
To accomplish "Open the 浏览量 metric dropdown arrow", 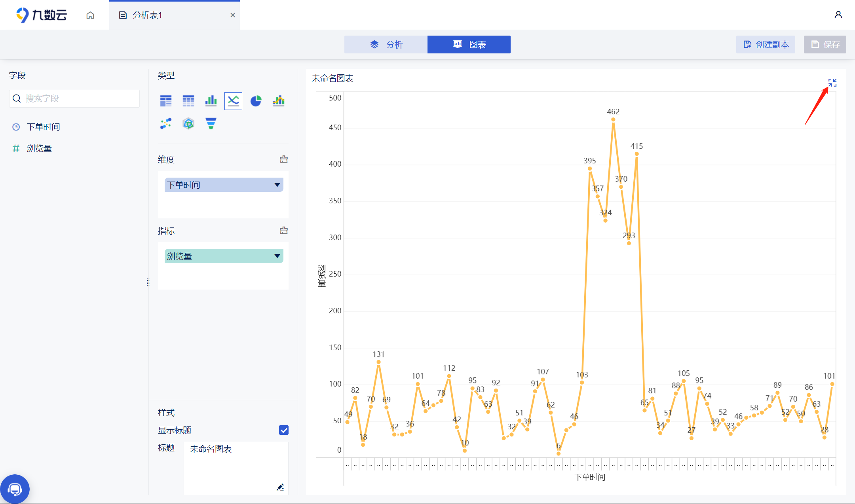I will pyautogui.click(x=277, y=256).
